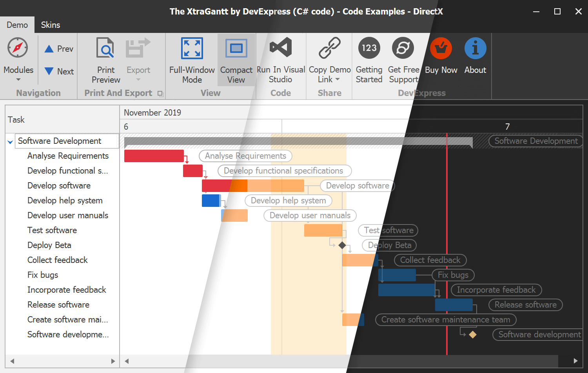Open the Modules navigation compass
Viewport: 588px width, 373px height.
pos(18,48)
